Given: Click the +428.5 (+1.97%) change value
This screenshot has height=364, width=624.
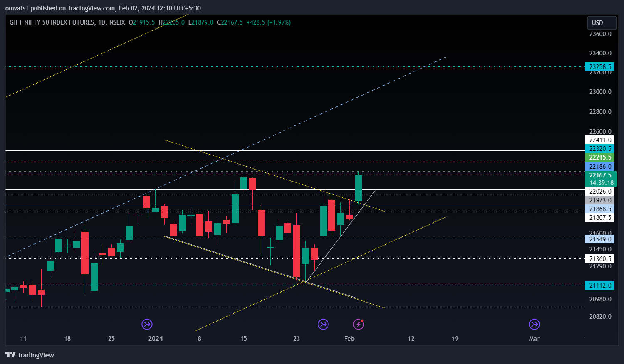Looking at the screenshot, I should point(269,22).
